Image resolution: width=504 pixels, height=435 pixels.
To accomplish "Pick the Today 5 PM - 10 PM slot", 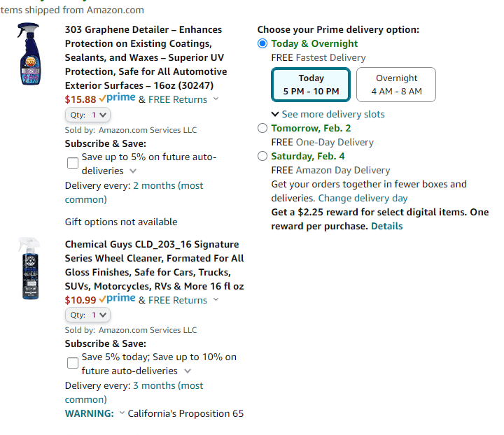I will tap(311, 85).
